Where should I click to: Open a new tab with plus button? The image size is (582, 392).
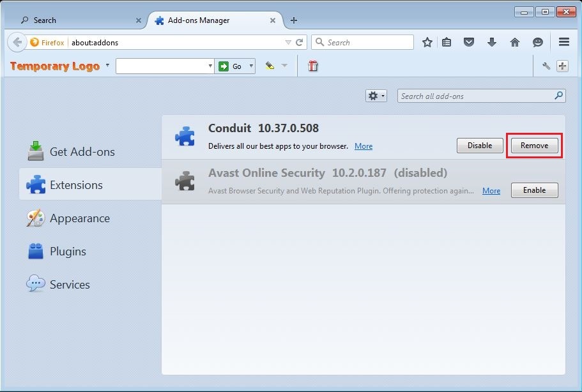(294, 20)
